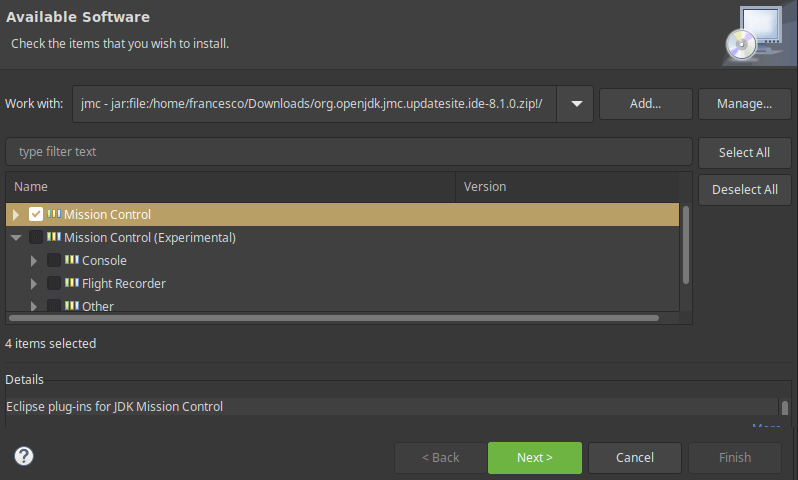Image resolution: width=798 pixels, height=480 pixels.
Task: Expand the Mission Control tree node
Action: [16, 215]
